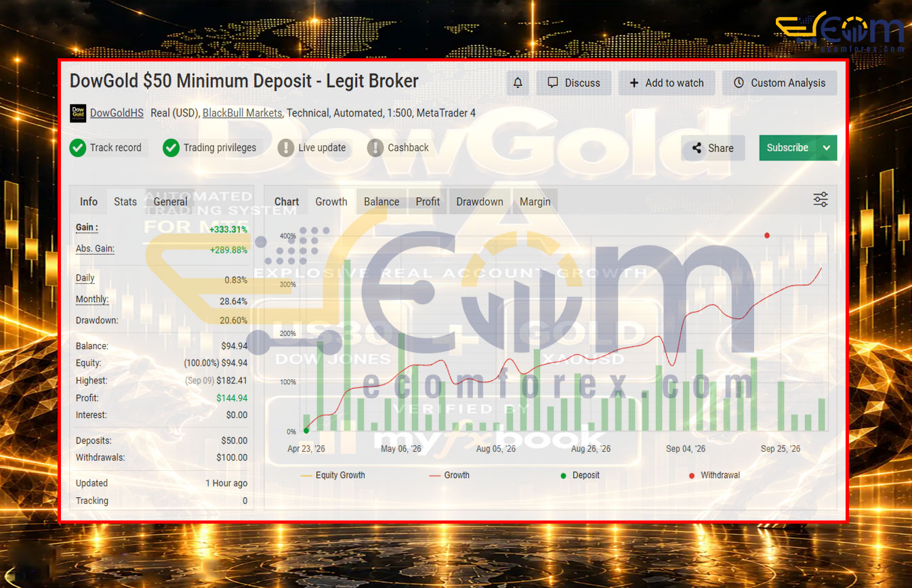The width and height of the screenshot is (912, 588).
Task: Select the Chart tab
Action: coord(287,201)
